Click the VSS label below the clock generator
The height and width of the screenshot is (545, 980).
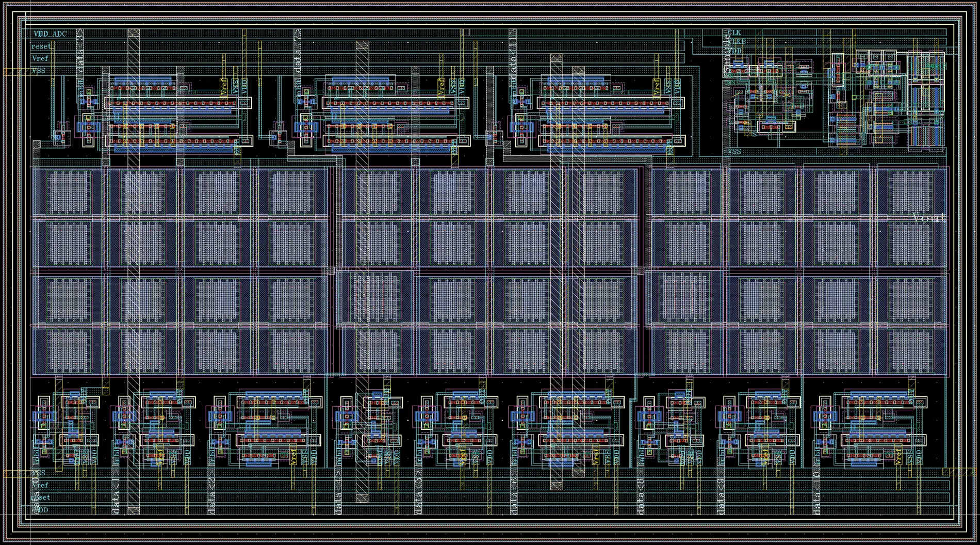point(734,152)
